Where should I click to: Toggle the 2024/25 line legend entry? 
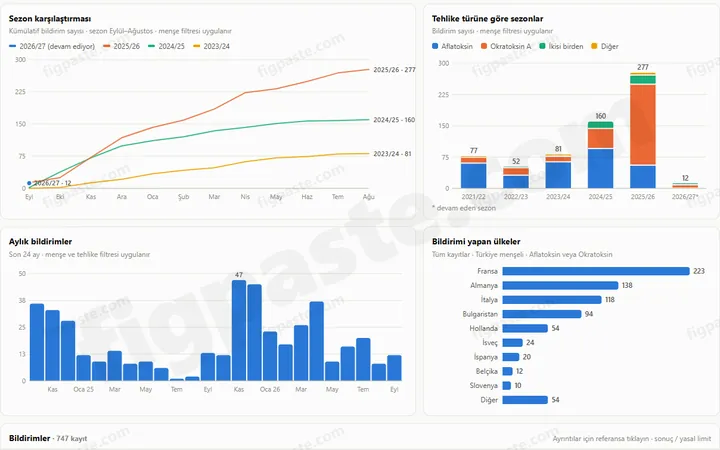[166, 46]
